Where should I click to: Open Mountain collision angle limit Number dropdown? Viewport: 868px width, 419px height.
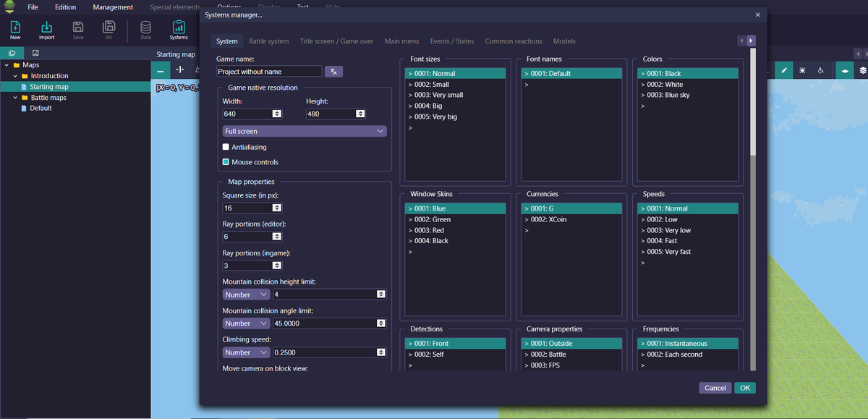tap(246, 323)
